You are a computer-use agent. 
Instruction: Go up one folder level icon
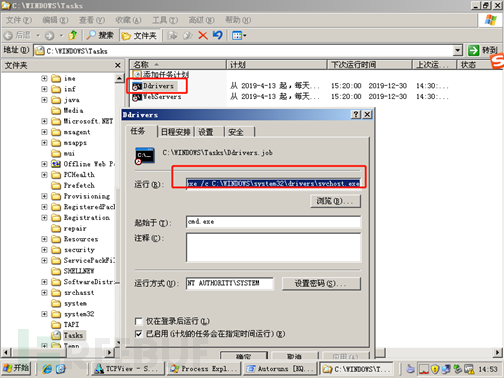click(73, 35)
